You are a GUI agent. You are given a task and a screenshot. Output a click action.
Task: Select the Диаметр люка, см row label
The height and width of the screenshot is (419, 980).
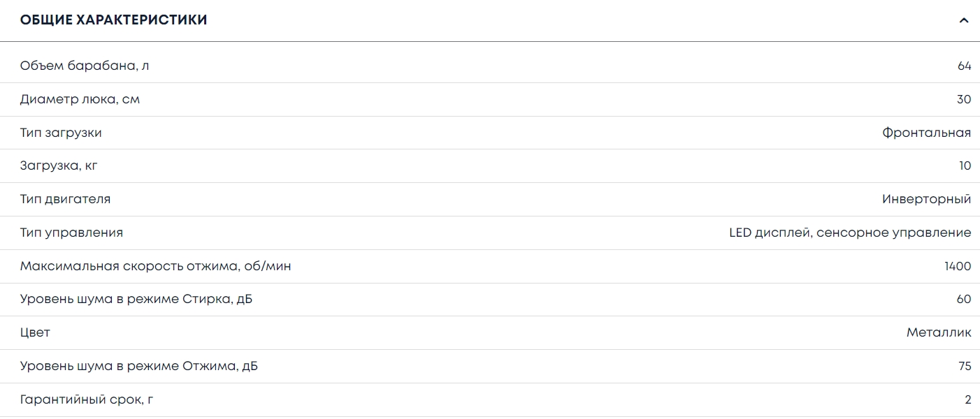point(80,100)
